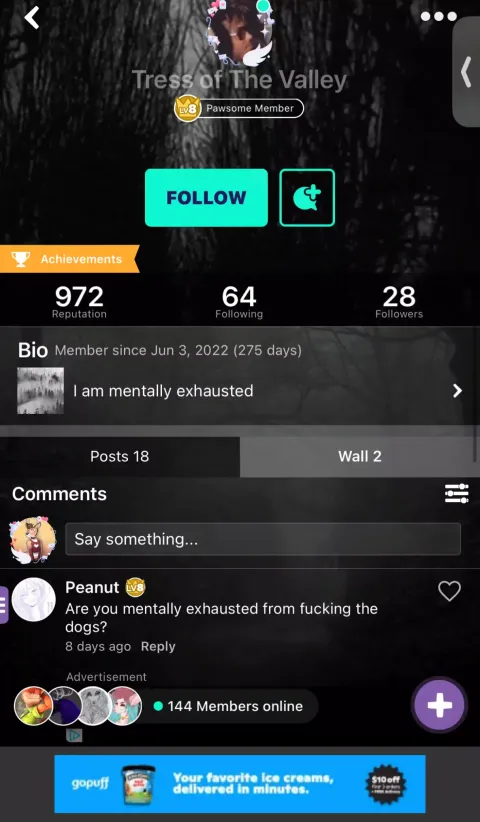Like Peanut's comment with the heart
The image size is (480, 822).
449,591
